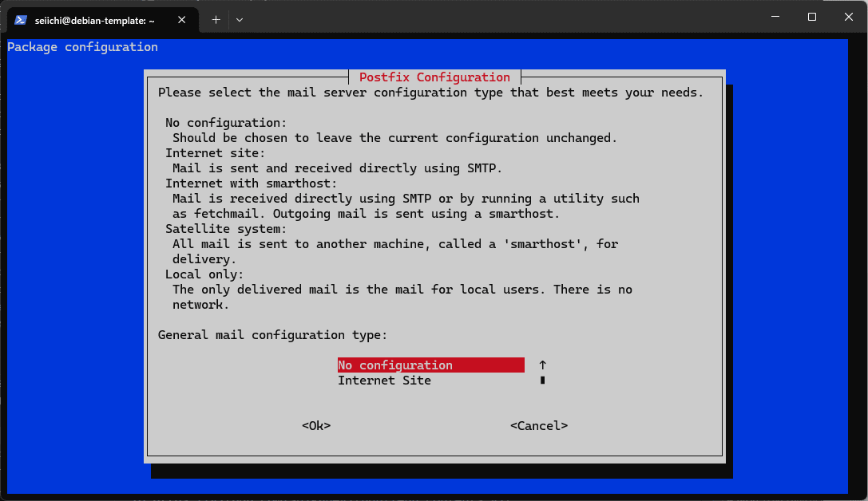Maximize the terminal window

click(x=811, y=17)
